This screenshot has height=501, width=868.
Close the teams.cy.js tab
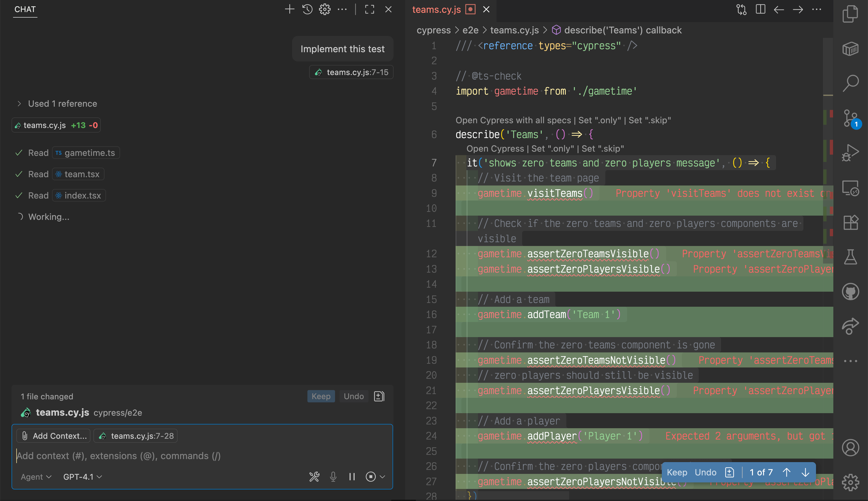(486, 9)
